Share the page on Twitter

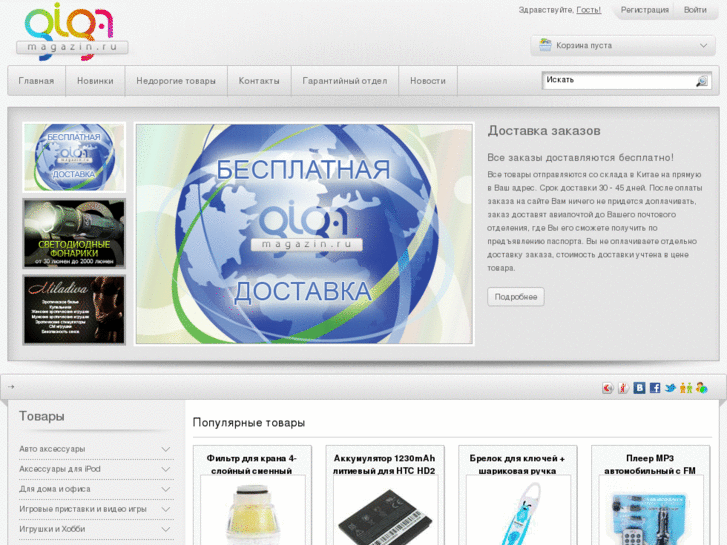pos(670,388)
